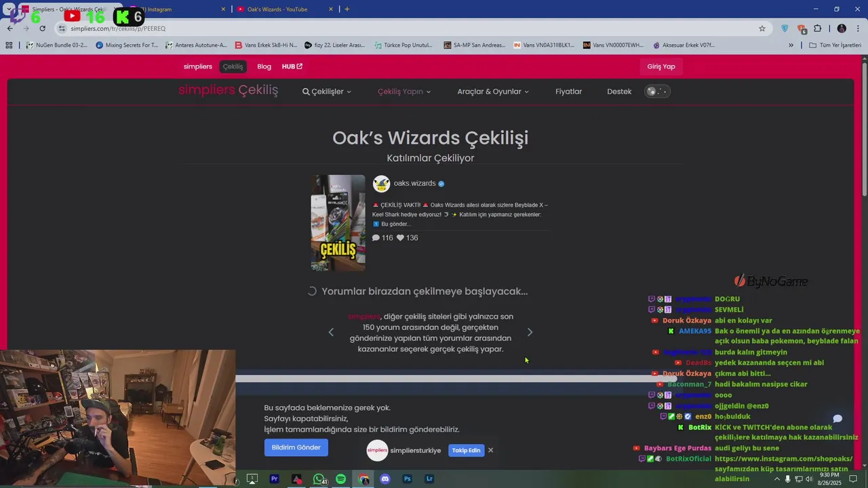
Task: Click the oaks.wizards profile avatar
Action: tap(381, 184)
